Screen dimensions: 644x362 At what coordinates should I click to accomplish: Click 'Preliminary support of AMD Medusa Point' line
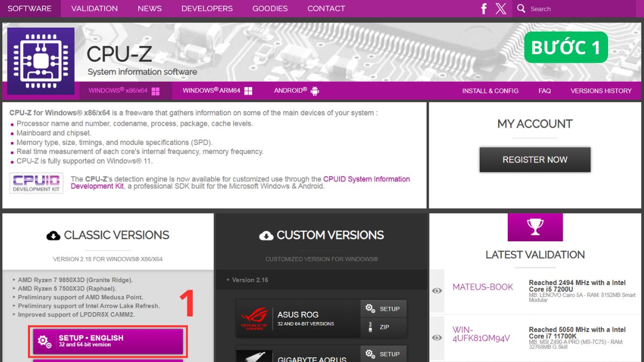tap(80, 297)
